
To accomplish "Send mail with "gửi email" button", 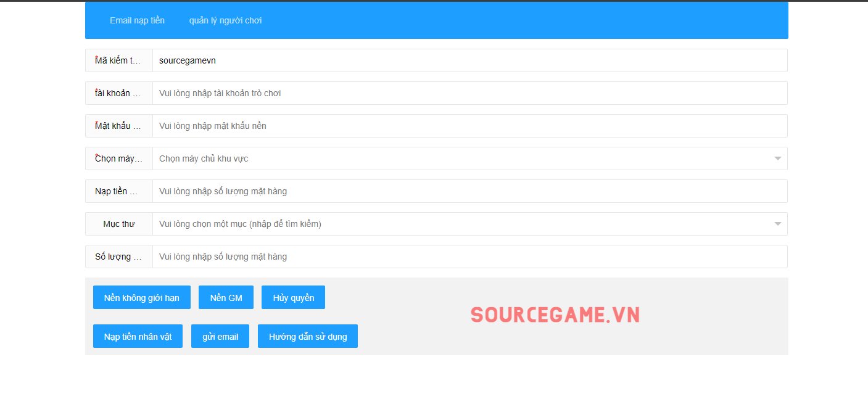I will (x=220, y=336).
